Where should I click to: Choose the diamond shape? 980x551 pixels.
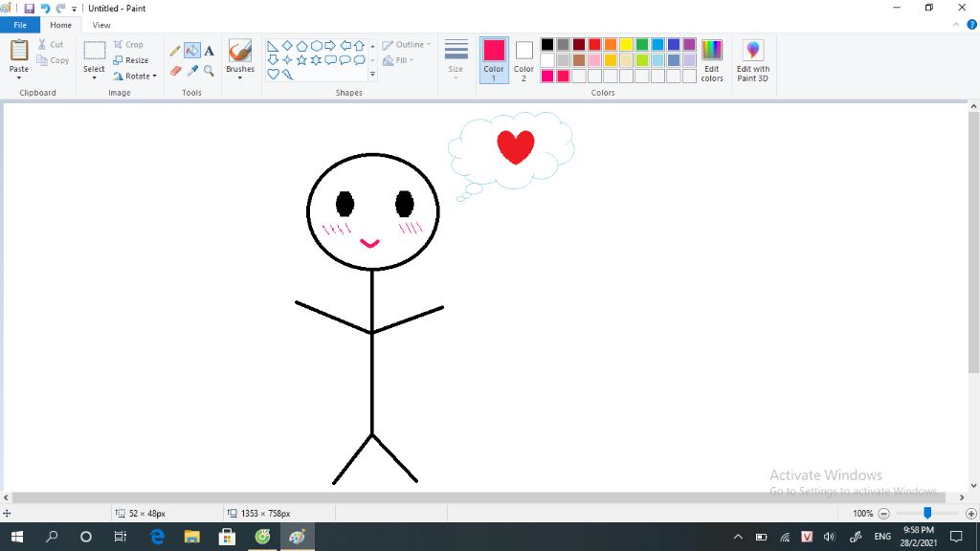tap(287, 46)
